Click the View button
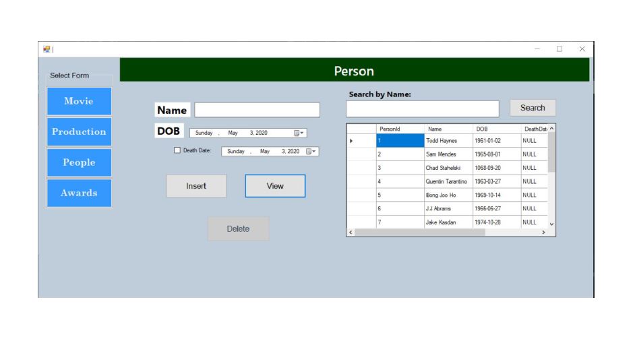The height and width of the screenshot is (364, 633). tap(275, 186)
